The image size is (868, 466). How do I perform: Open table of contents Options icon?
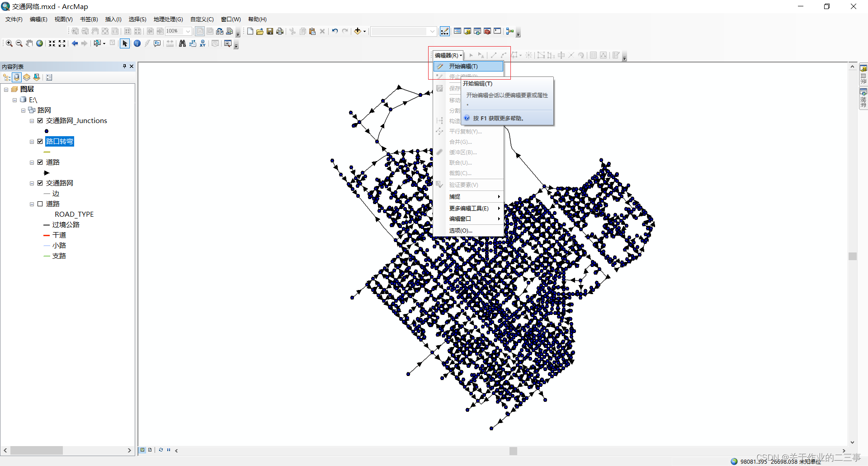(49, 77)
